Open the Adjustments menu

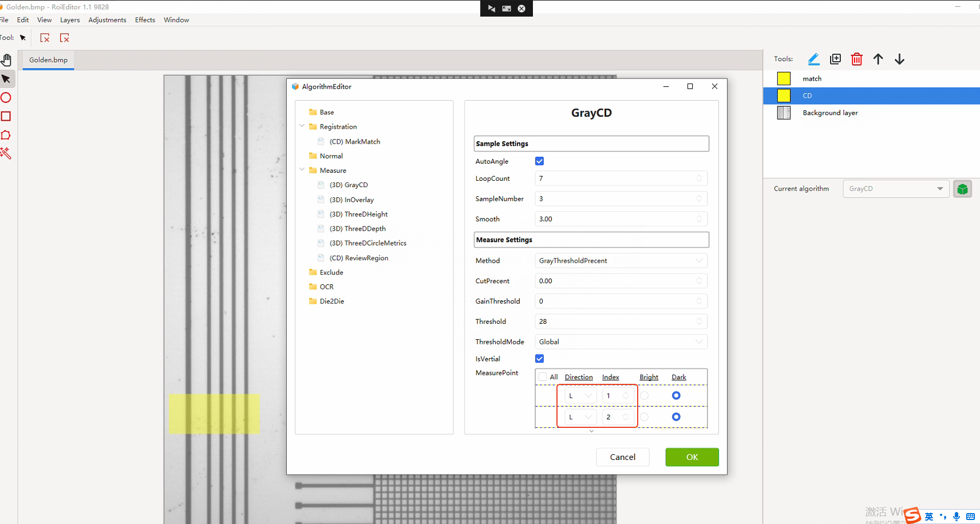pyautogui.click(x=107, y=20)
